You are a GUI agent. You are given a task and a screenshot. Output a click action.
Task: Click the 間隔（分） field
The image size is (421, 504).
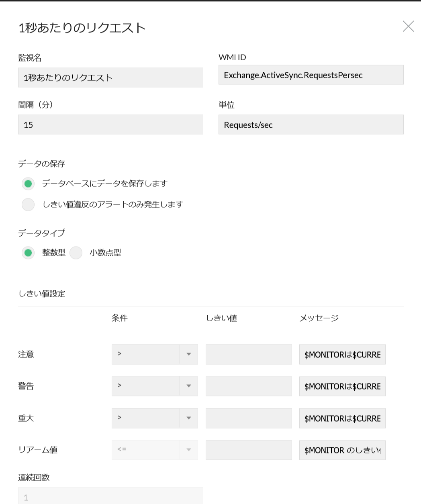110,125
